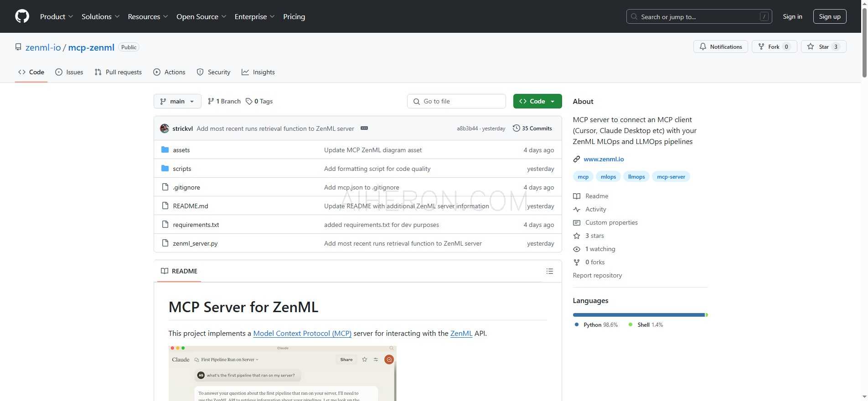Image resolution: width=868 pixels, height=401 pixels.
Task: Click the mcp-server topic tag
Action: point(671,177)
